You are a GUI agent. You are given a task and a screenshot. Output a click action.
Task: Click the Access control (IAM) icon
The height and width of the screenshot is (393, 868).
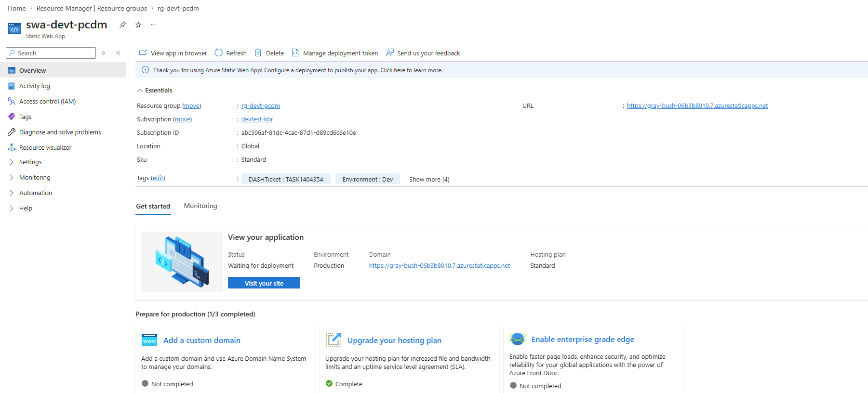click(12, 101)
